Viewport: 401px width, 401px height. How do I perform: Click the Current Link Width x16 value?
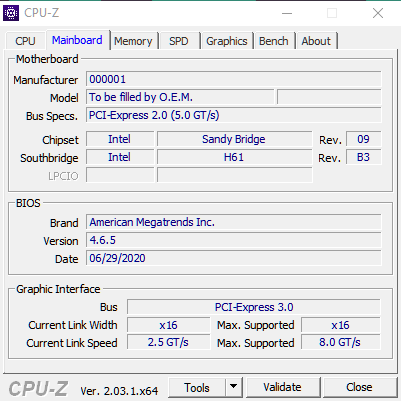[x=169, y=325]
